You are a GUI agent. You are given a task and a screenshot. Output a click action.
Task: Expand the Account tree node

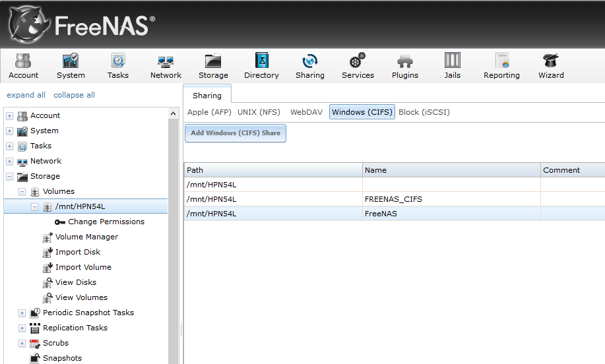pos(10,115)
